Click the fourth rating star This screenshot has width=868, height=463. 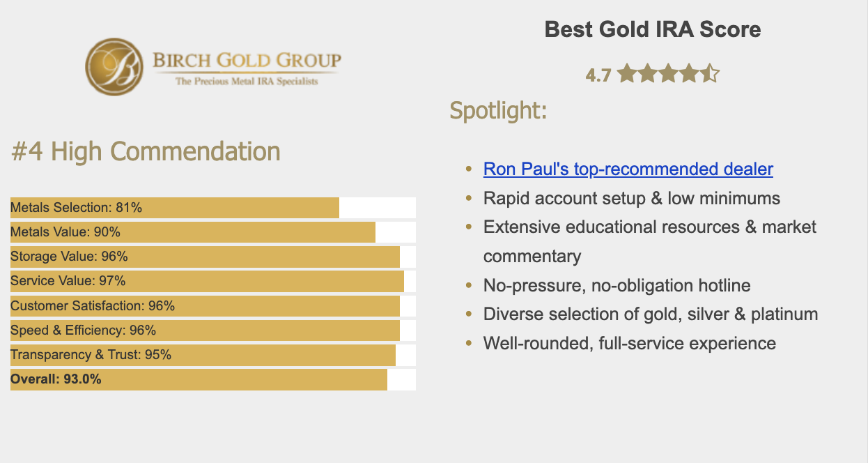coord(689,73)
